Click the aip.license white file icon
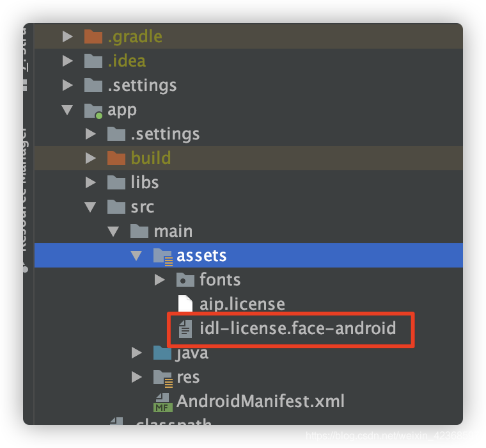This screenshot has height=448, width=486. tap(185, 303)
